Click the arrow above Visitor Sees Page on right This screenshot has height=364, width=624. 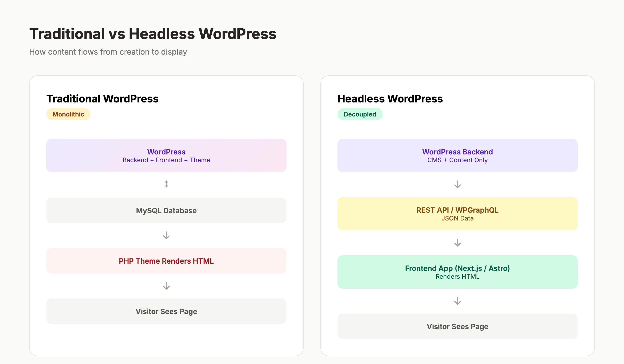457,301
